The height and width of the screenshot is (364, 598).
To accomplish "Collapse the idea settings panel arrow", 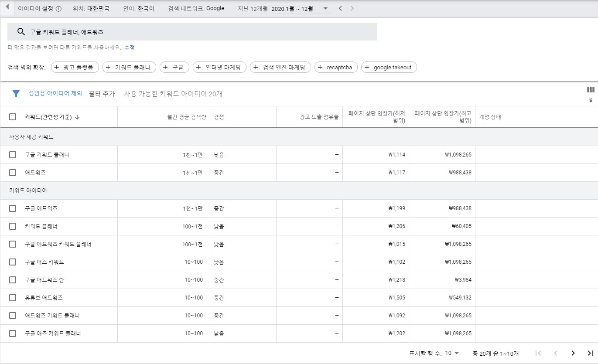I will [7, 7].
